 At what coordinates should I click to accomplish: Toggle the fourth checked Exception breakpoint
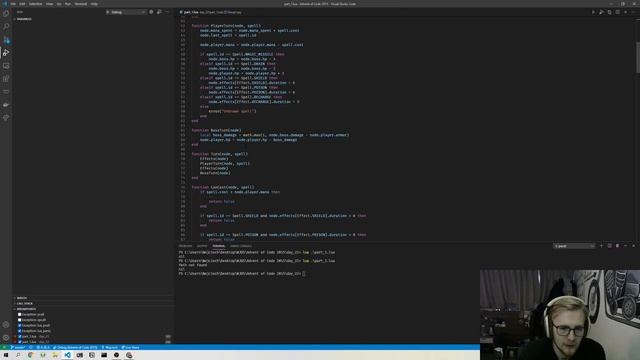(19, 331)
